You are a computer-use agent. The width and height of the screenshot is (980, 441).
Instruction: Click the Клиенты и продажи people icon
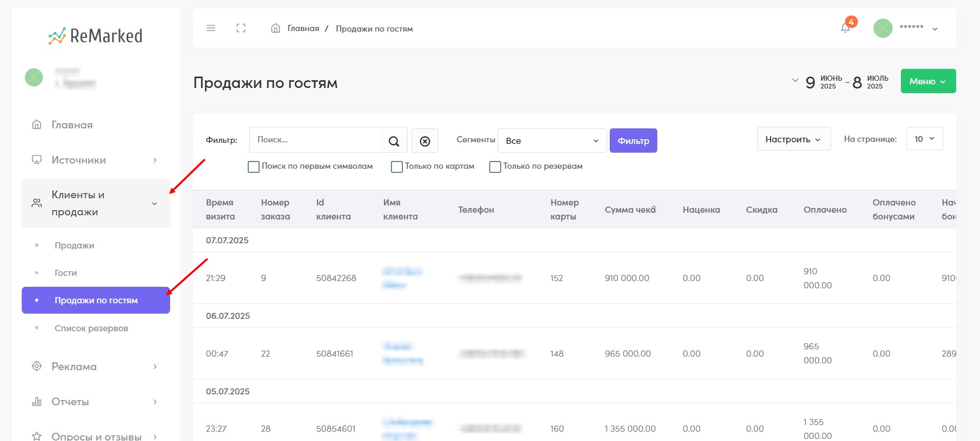(x=37, y=203)
